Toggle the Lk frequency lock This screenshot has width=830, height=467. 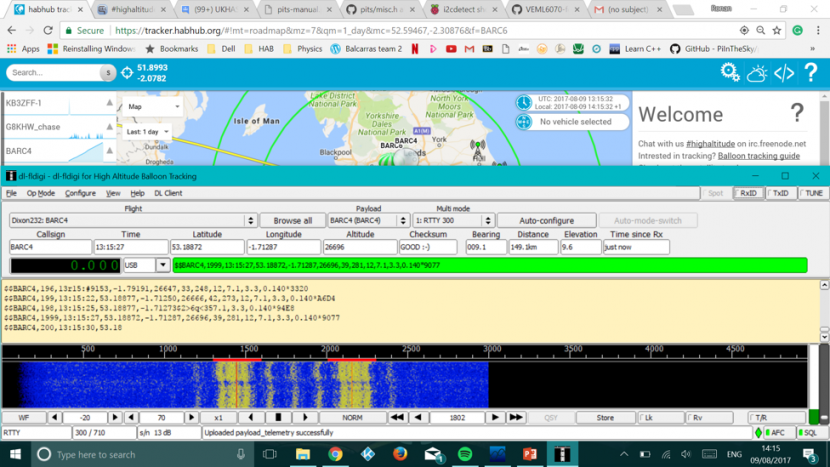pos(660,418)
